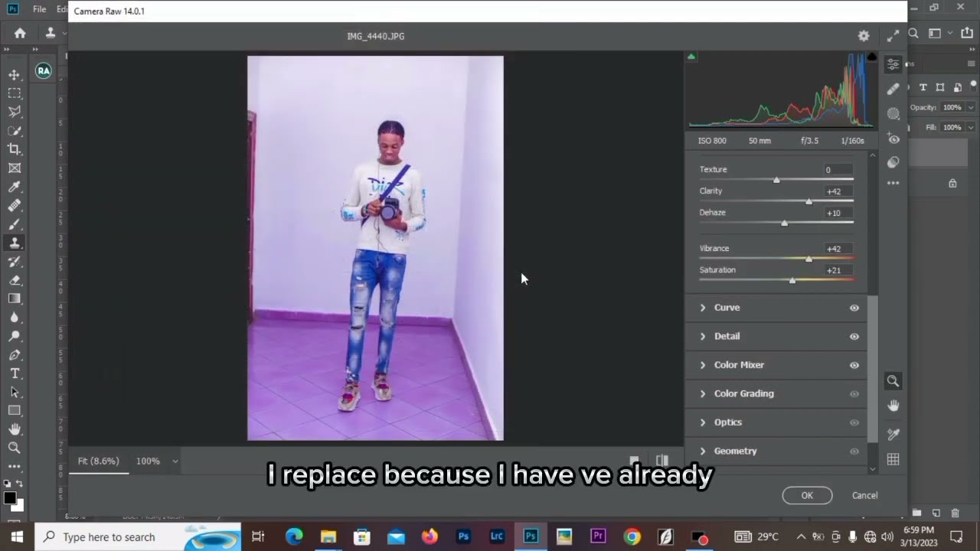This screenshot has width=980, height=551.
Task: Click OK to apply Camera Raw
Action: pyautogui.click(x=807, y=495)
